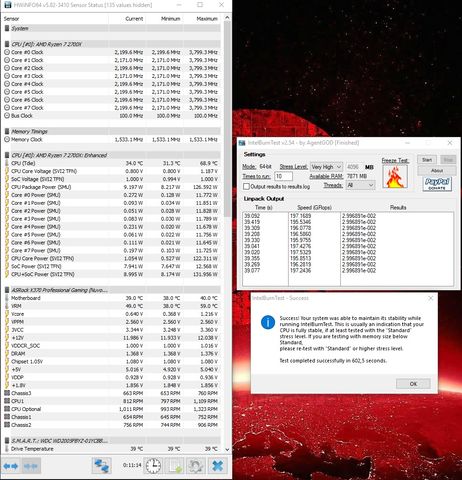The width and height of the screenshot is (462, 480).
Task: Click the CPU Optional fan row icon
Action: click(7, 409)
